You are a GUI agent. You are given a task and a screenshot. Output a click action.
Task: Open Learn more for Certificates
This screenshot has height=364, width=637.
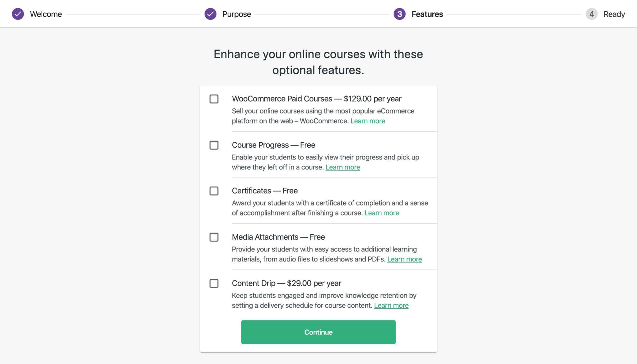coord(382,213)
